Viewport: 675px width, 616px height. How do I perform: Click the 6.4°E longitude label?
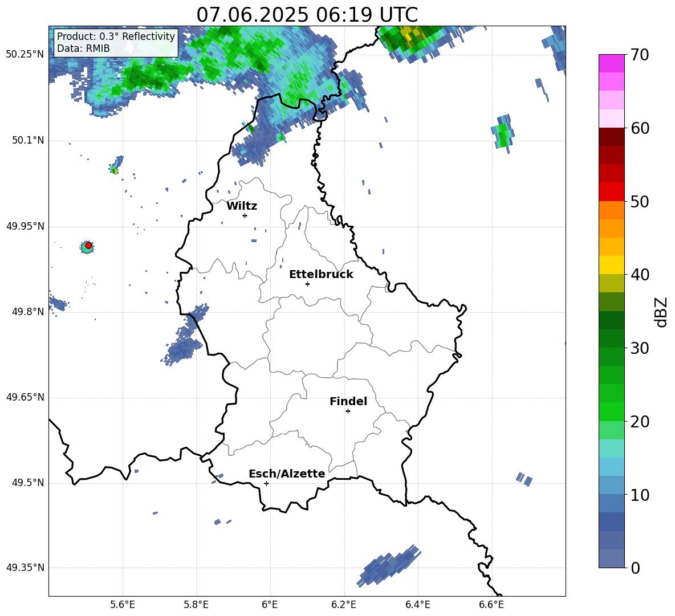(417, 605)
